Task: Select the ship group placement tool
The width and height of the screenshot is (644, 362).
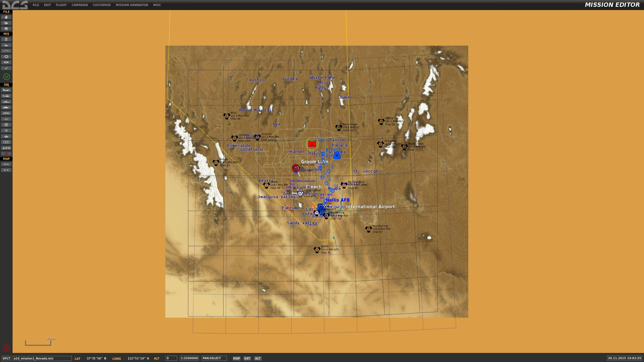Action: coord(6,102)
